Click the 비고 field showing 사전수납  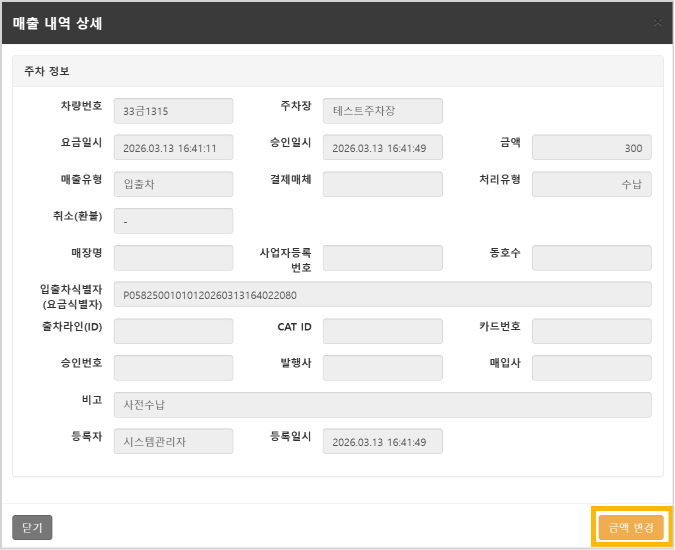(x=382, y=405)
